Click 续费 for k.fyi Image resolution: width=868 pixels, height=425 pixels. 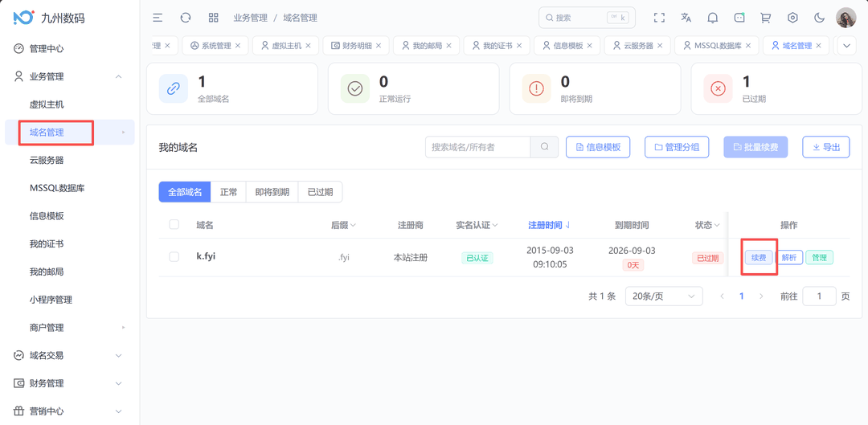[759, 257]
